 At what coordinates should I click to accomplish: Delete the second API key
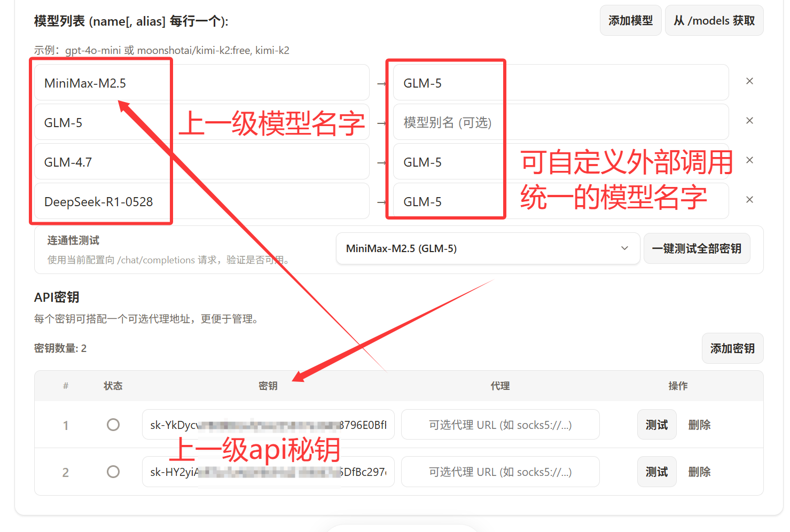click(x=699, y=472)
